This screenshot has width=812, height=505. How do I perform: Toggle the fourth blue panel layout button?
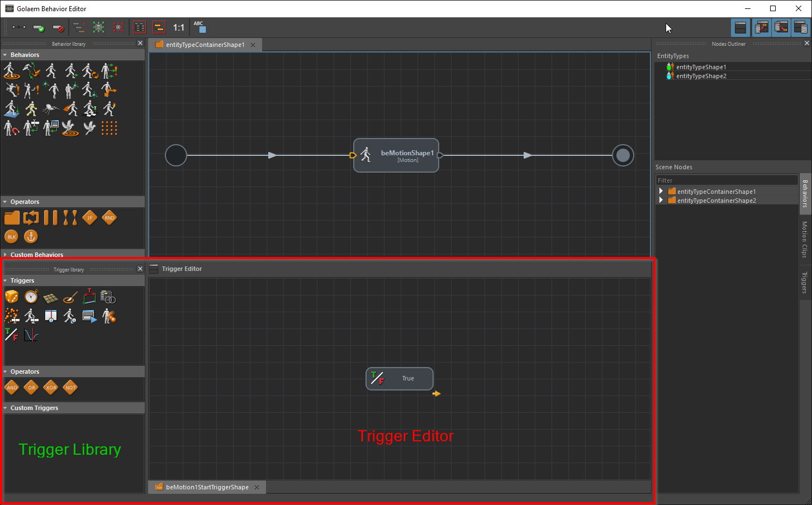tap(801, 27)
